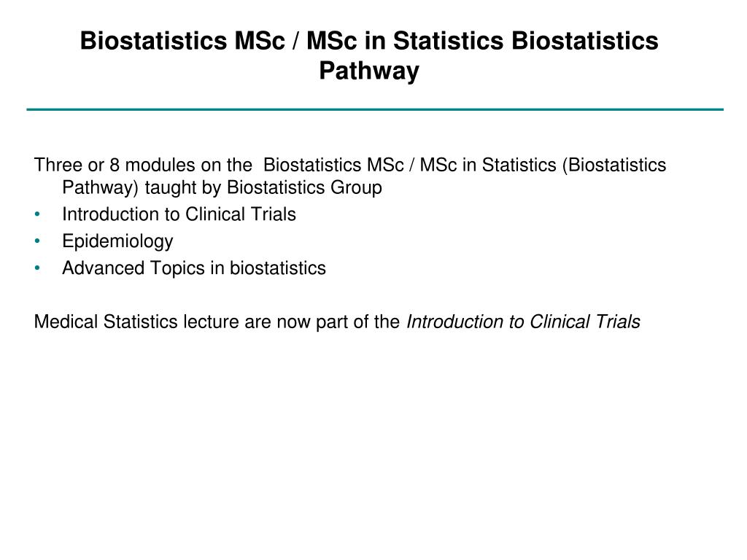
Task: Select the 'Advanced Topics in biostatistics' text
Action: coord(194,268)
